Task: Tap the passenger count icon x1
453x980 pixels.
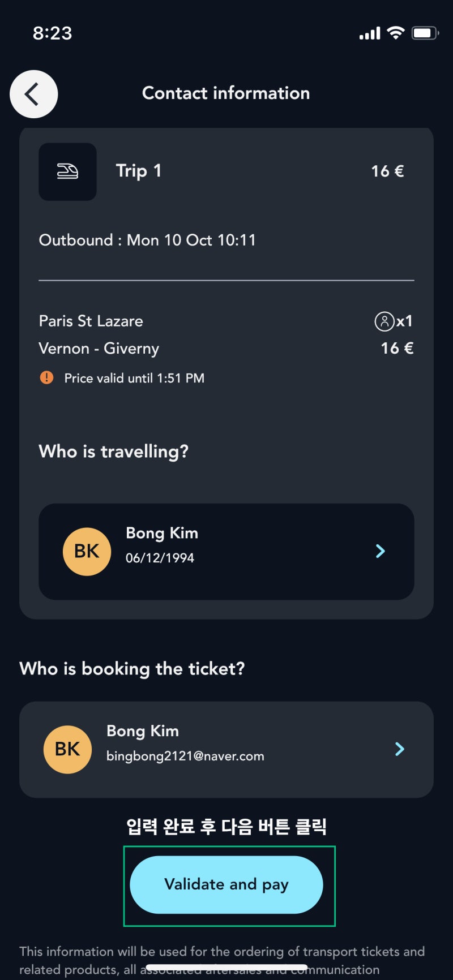Action: [x=394, y=321]
